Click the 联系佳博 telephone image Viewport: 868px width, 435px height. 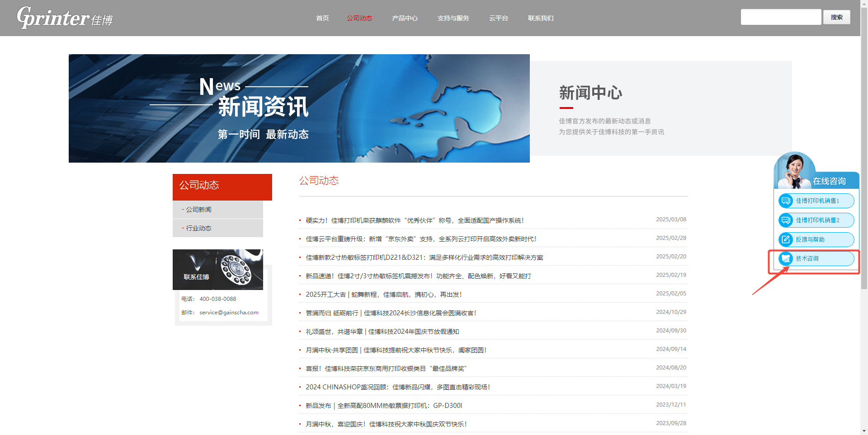(218, 270)
